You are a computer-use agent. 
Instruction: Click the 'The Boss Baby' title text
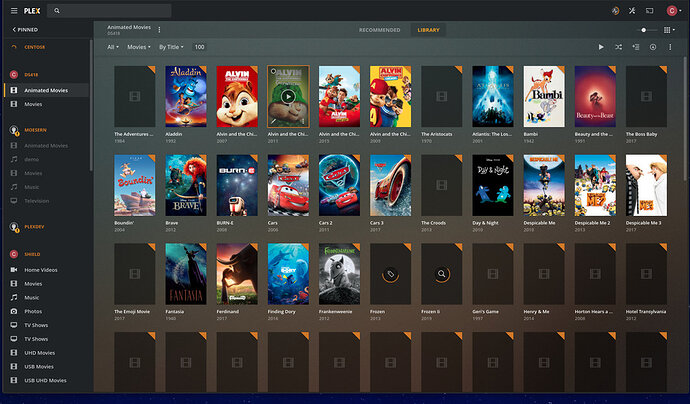click(641, 134)
